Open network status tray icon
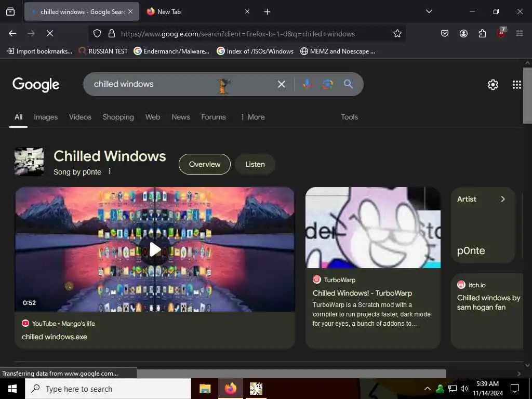The height and width of the screenshot is (399, 532). 453,389
